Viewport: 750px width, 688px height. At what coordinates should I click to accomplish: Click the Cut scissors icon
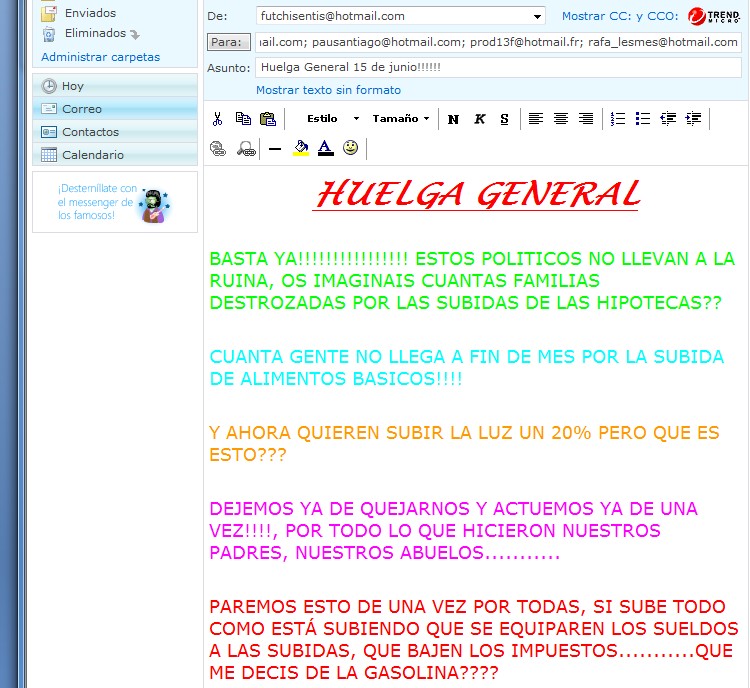click(x=217, y=118)
